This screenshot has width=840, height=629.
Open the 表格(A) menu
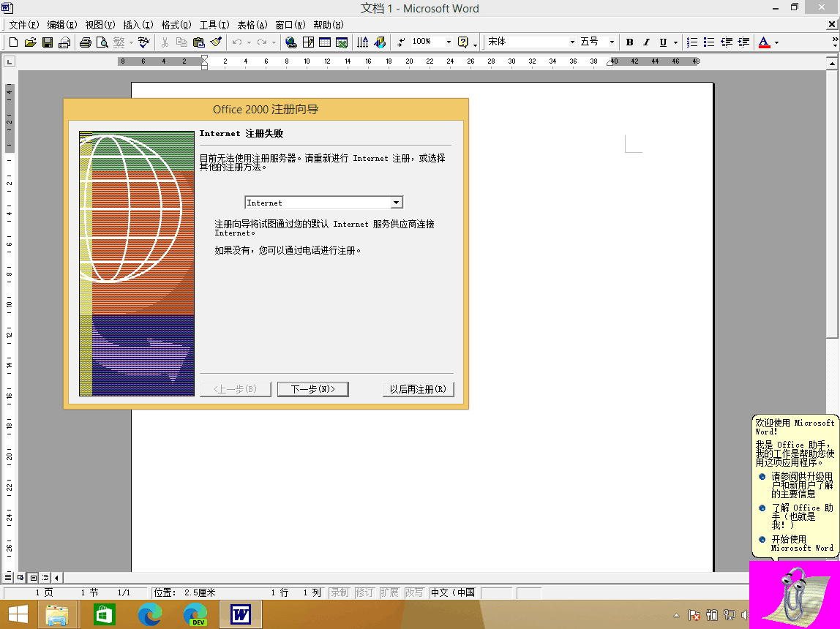click(x=252, y=25)
